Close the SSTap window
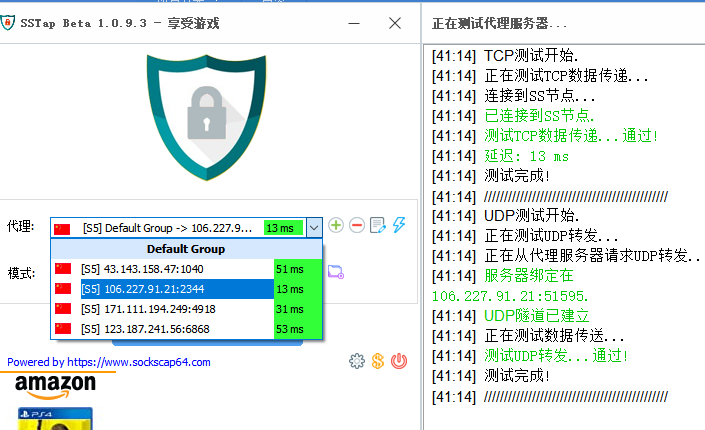 (x=395, y=23)
